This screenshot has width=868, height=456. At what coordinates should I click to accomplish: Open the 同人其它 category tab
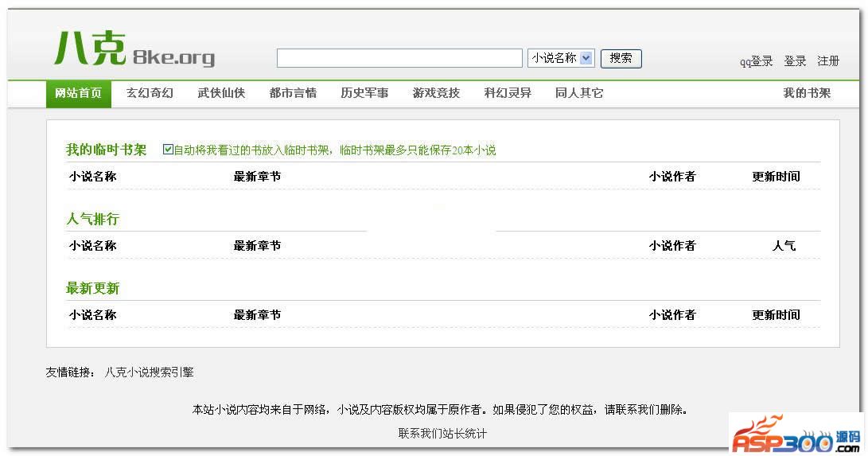(x=579, y=93)
